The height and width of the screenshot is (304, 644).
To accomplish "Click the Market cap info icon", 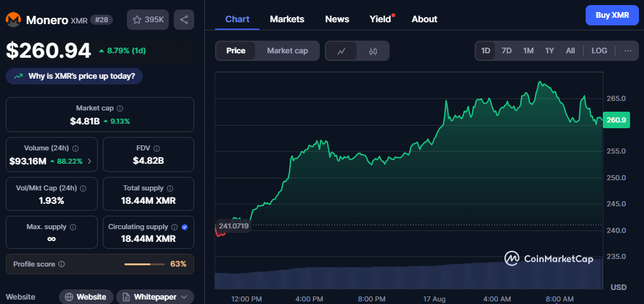I will (x=120, y=109).
